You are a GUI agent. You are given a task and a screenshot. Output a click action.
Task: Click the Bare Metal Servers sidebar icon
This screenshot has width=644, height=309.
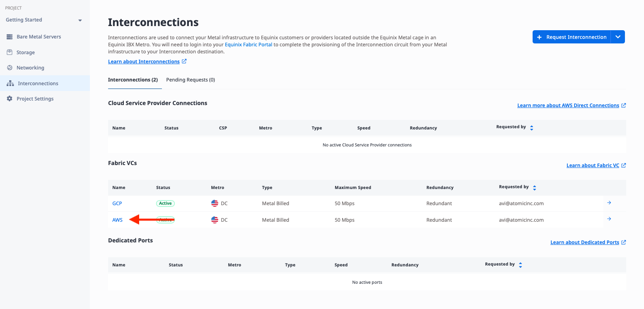(10, 37)
